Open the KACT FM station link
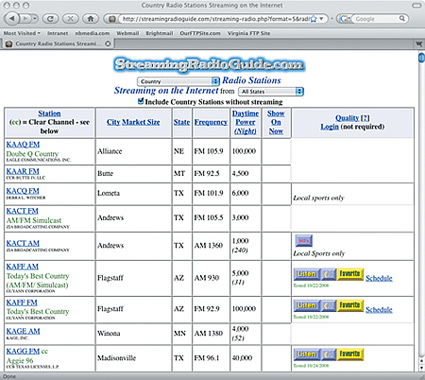Image resolution: width=425 pixels, height=380 pixels. coord(22,211)
